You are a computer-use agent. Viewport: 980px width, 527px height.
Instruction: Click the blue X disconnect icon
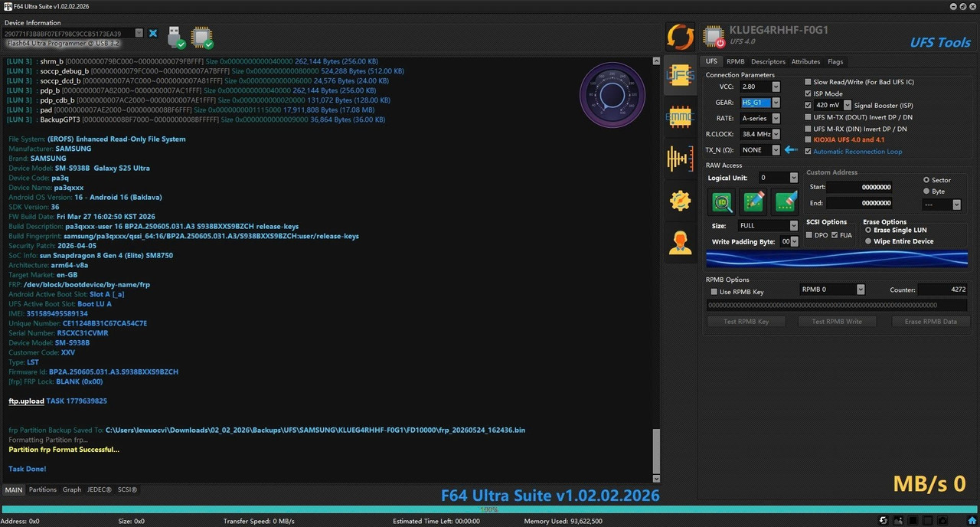coord(153,33)
